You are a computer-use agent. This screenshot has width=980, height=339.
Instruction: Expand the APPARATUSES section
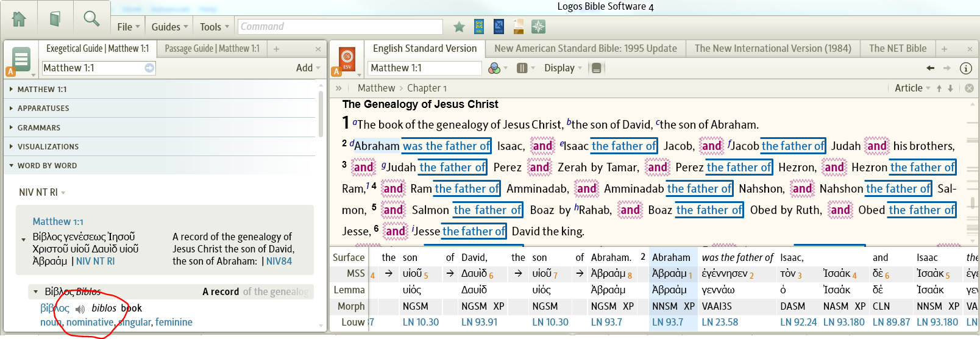point(43,109)
